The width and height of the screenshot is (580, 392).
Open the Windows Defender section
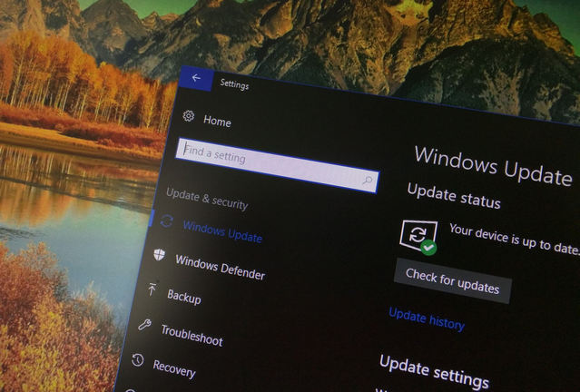tap(221, 267)
